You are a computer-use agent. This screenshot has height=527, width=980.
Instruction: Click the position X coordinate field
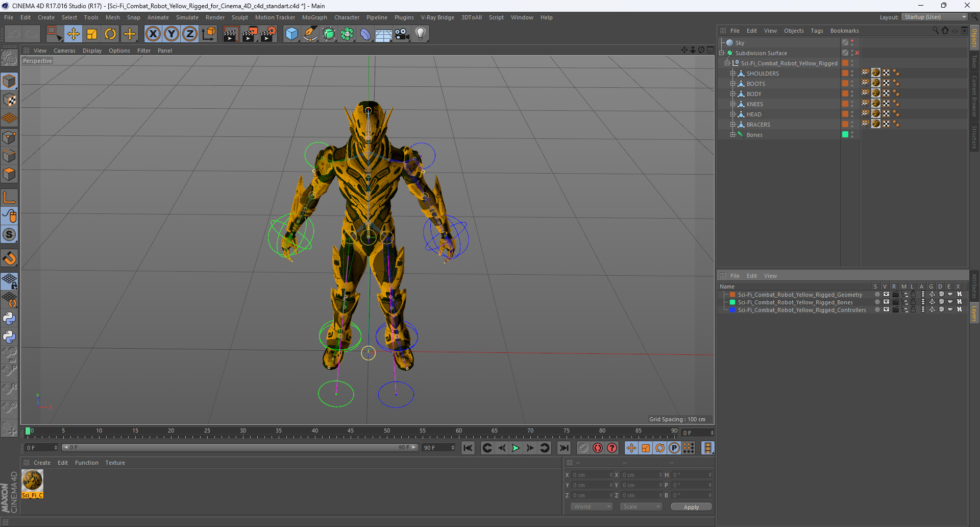pyautogui.click(x=592, y=475)
